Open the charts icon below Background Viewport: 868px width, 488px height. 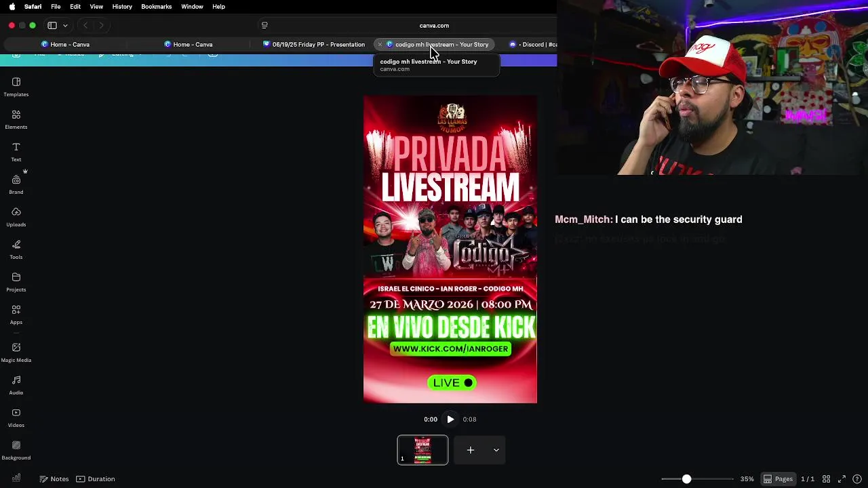pos(16,478)
